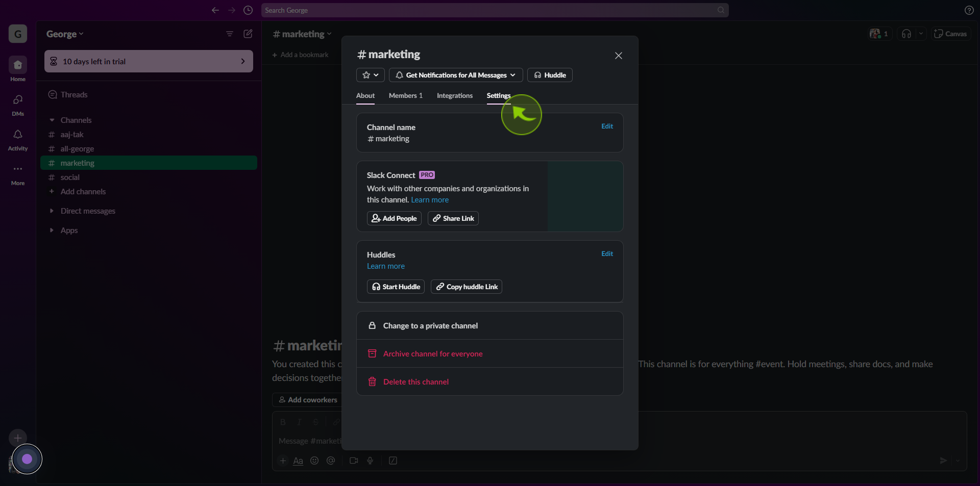Click the search magnifier icon
The width and height of the screenshot is (980, 486).
(x=721, y=10)
